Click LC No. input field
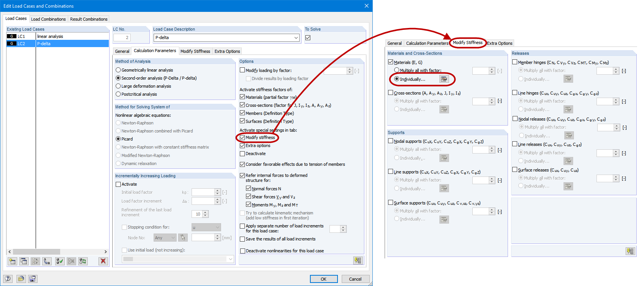Viewport: 644px width, 286px height. [122, 38]
